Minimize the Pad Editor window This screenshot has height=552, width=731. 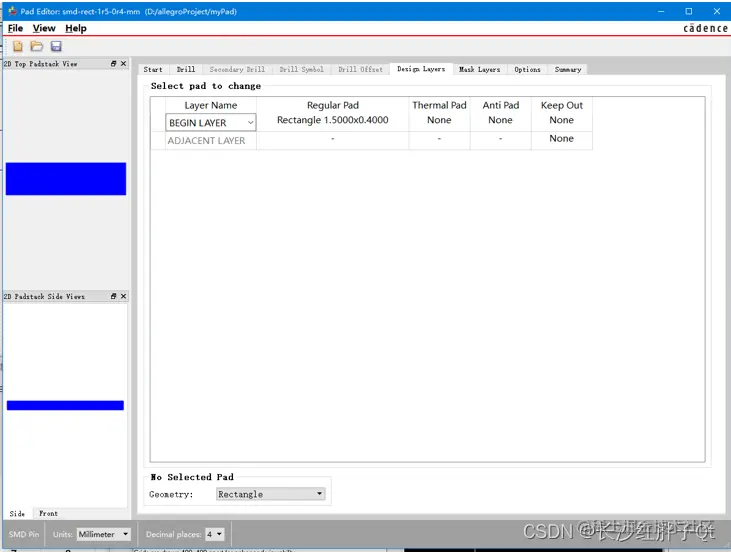click(661, 11)
